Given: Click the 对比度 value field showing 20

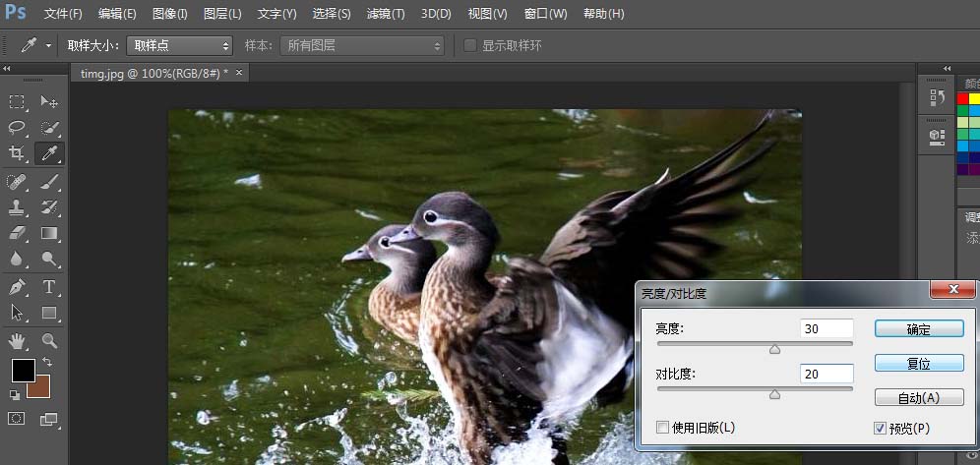Looking at the screenshot, I should tap(827, 374).
